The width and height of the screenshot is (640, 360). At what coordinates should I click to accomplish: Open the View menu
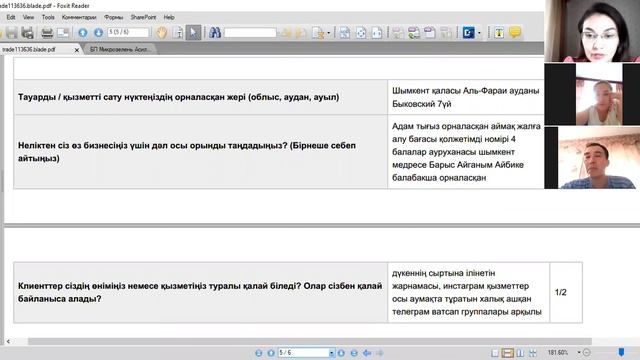click(x=28, y=17)
